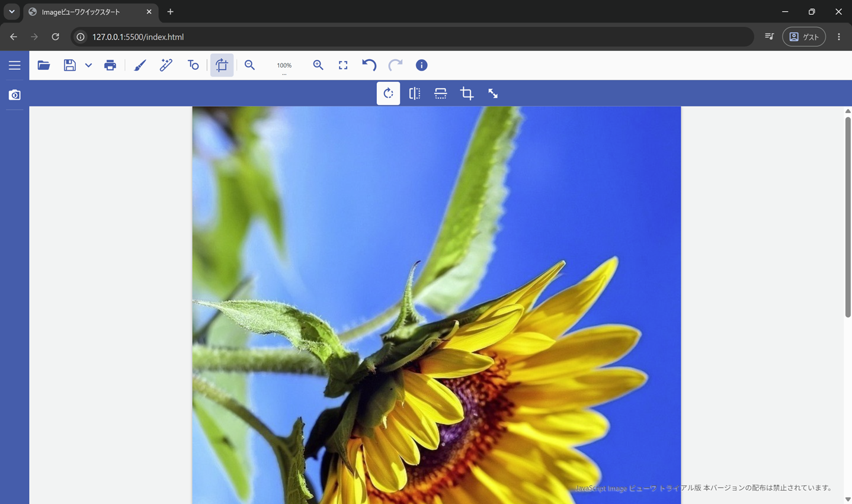Zoom out with minus magnifier
Screen dimensions: 852x504
pyautogui.click(x=250, y=65)
